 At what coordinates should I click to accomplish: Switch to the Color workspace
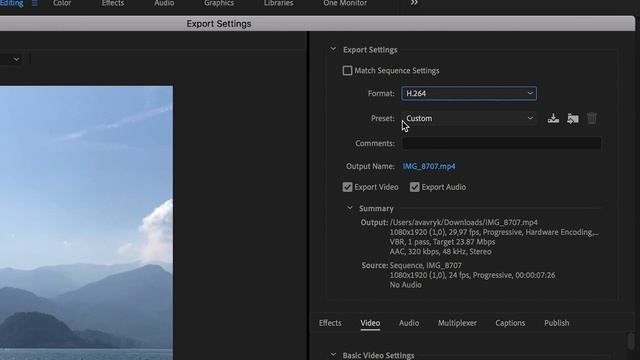pyautogui.click(x=62, y=3)
